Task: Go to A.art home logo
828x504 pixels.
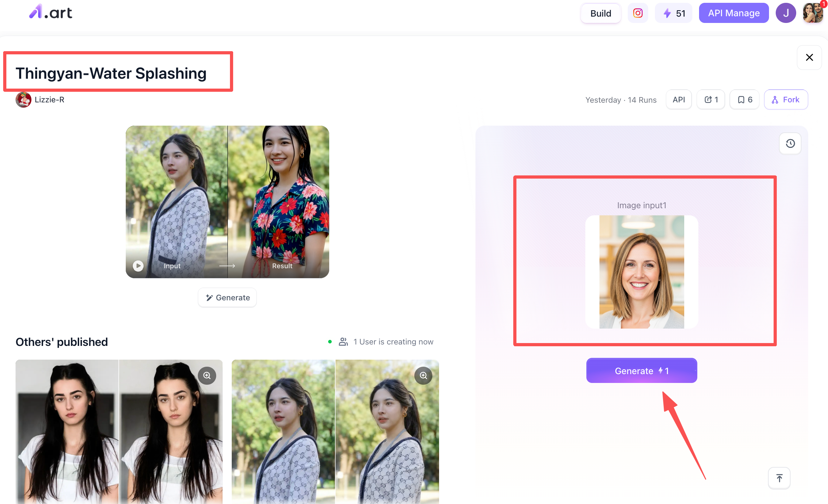Action: [51, 12]
